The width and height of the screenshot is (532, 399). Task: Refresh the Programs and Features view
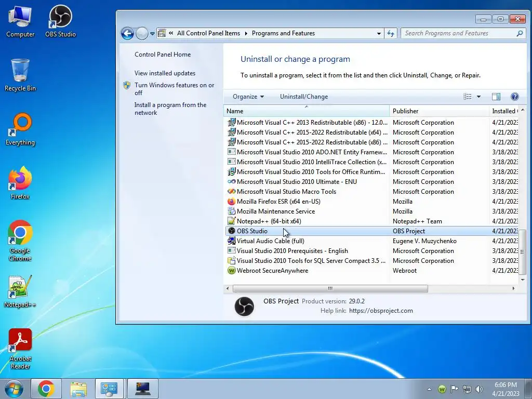click(391, 33)
